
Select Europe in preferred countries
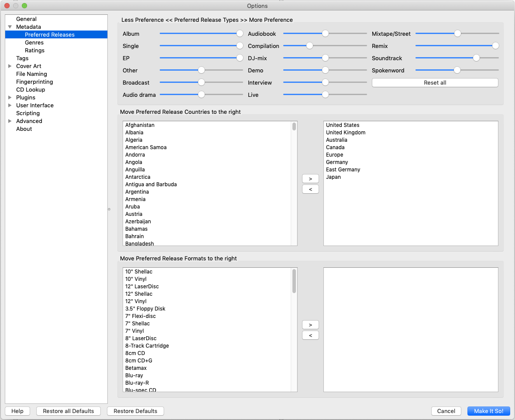pos(334,155)
